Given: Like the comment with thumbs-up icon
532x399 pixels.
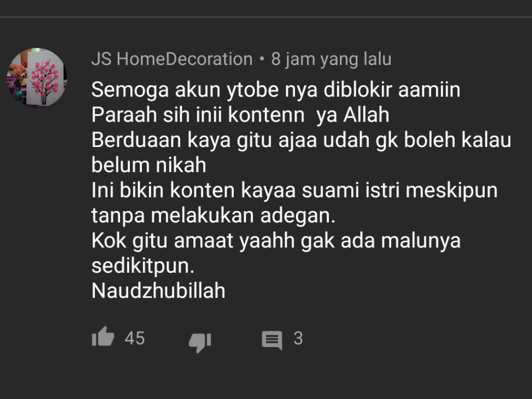Looking at the screenshot, I should 103,337.
